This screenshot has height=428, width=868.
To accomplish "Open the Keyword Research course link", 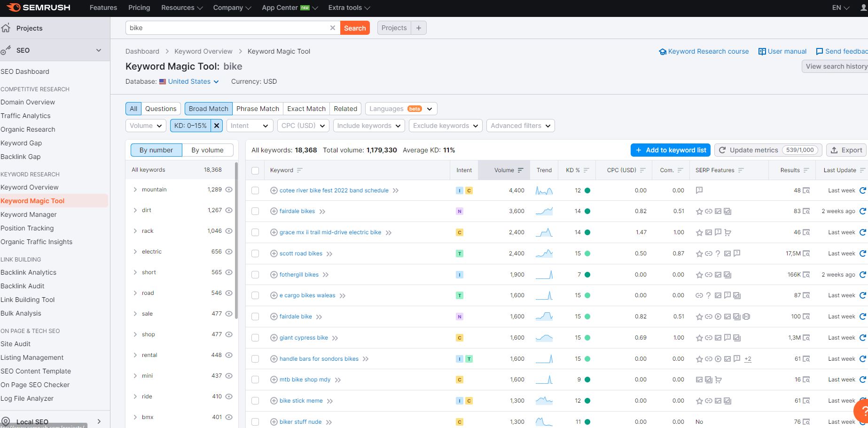I will (x=704, y=51).
